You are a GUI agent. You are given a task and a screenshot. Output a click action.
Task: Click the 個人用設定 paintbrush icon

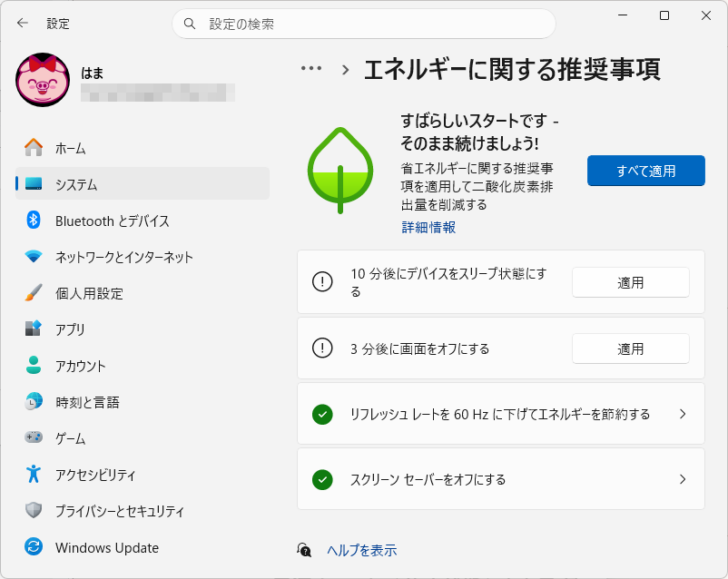[33, 293]
